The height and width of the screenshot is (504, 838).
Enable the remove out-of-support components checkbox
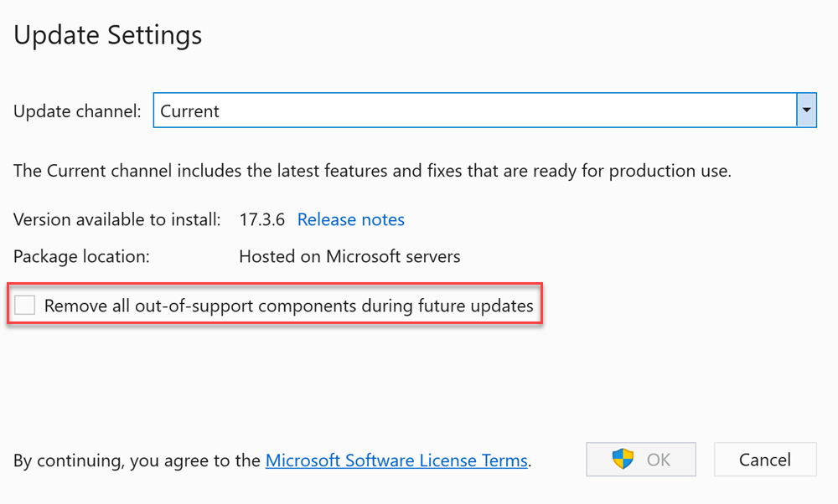24,305
